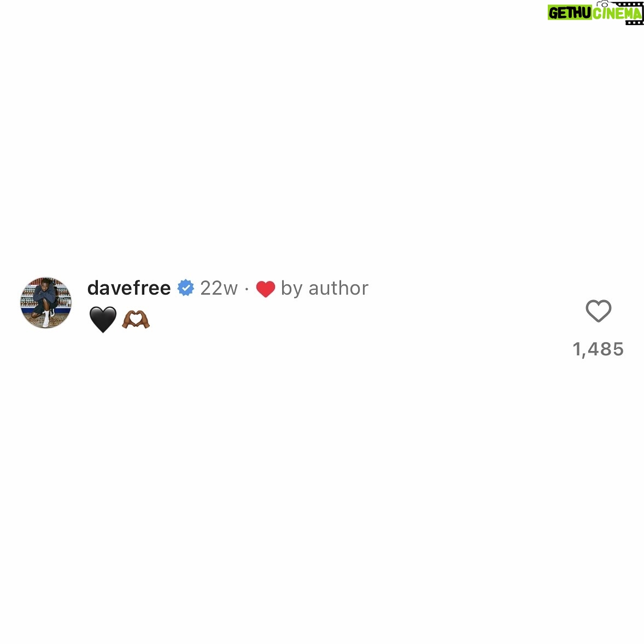Viewport: 644px width, 644px height.
Task: Click the red heart liked-by-author icon
Action: click(265, 289)
